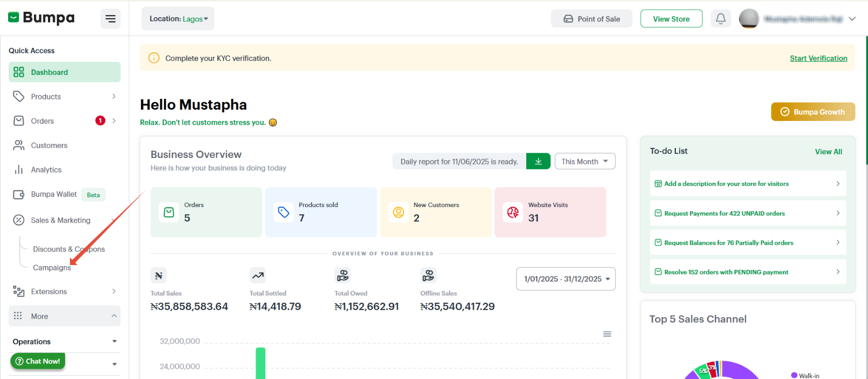Click the Total Sales naira icon
The image size is (868, 379).
coord(159,276)
